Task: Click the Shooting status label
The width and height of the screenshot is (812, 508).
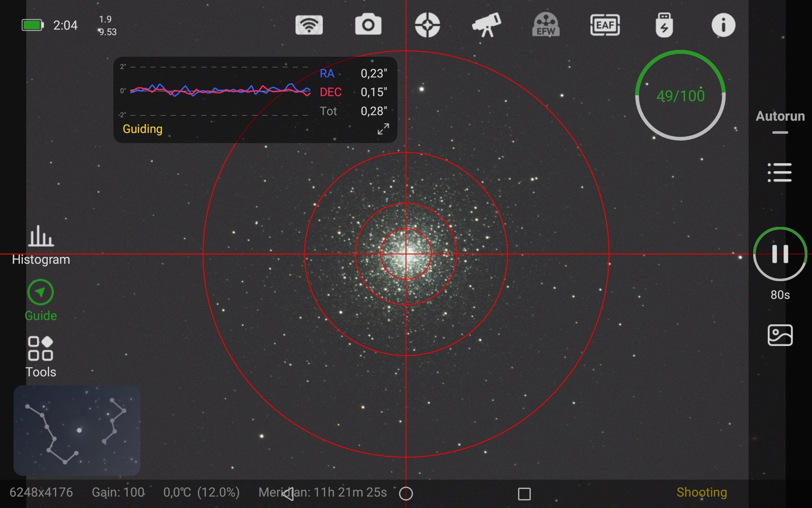Action: (702, 492)
